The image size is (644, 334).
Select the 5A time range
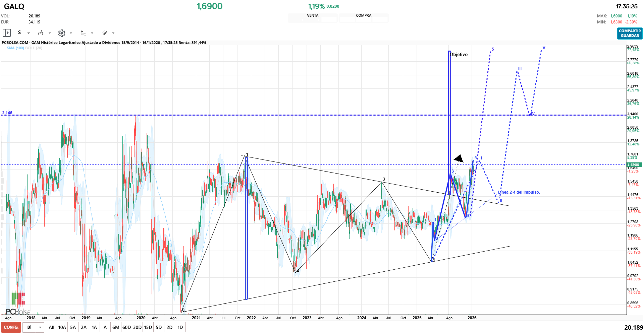(73, 327)
